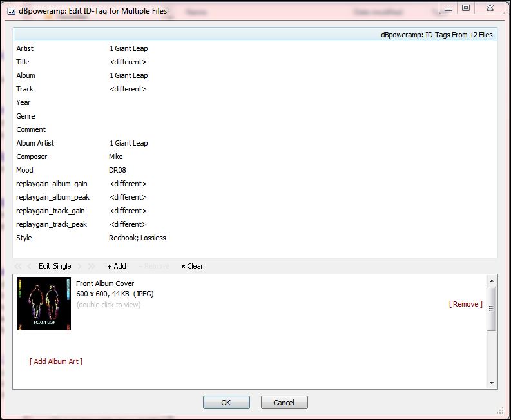This screenshot has width=511, height=420.
Task: Click the Remove album art link
Action: (465, 304)
